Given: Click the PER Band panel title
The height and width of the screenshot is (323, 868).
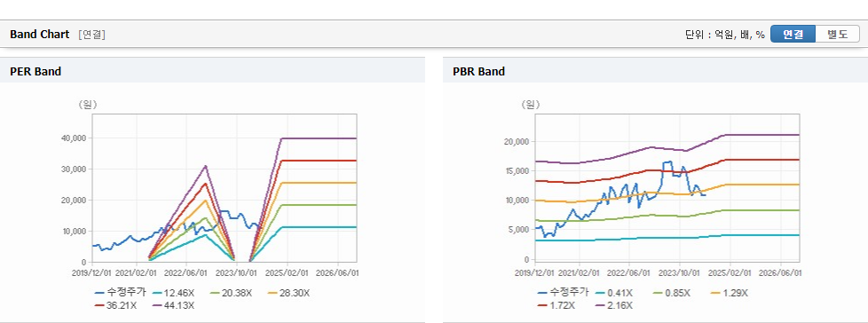Looking at the screenshot, I should point(36,71).
